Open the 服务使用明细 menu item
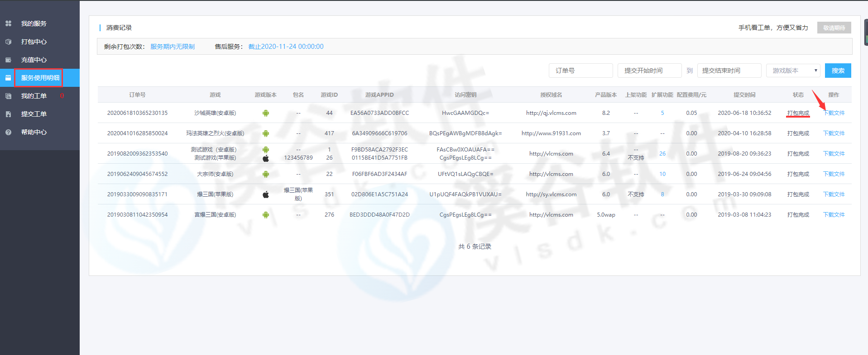The width and height of the screenshot is (868, 355). [40, 78]
